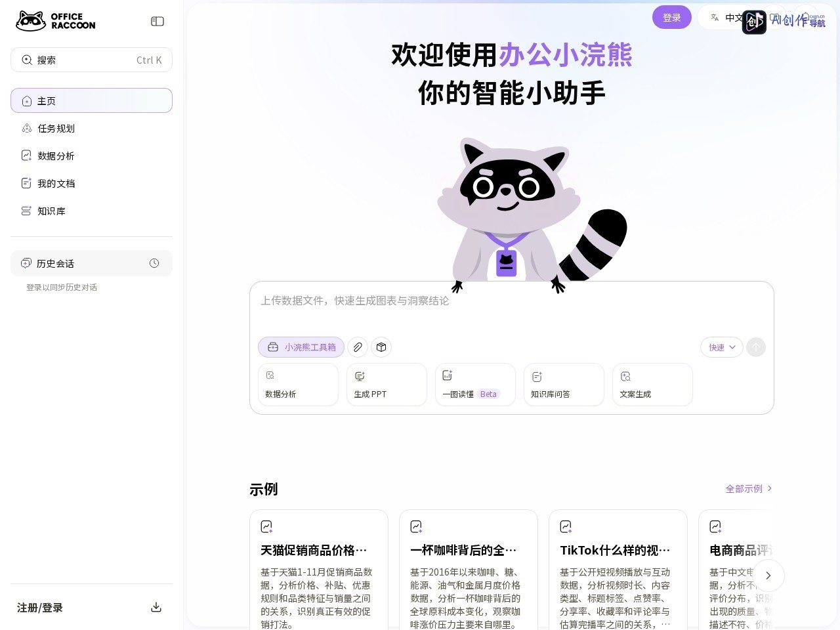Select the 生成 PPT quick action card
This screenshot has height=630, width=840.
[387, 385]
